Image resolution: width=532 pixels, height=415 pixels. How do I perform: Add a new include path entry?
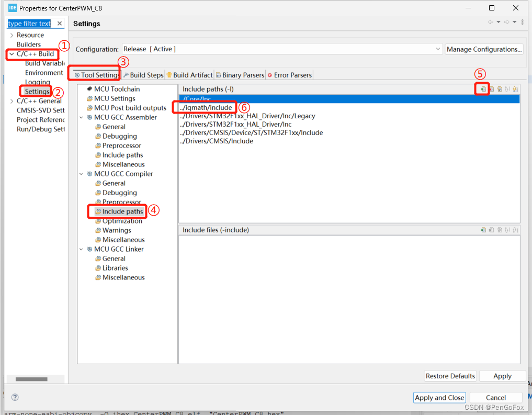pos(483,89)
